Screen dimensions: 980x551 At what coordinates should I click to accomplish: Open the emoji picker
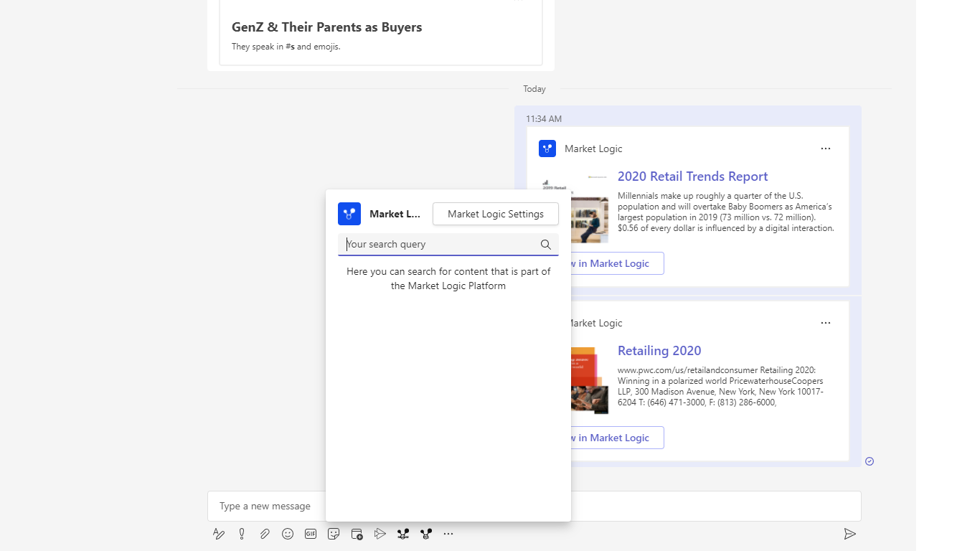pos(288,534)
